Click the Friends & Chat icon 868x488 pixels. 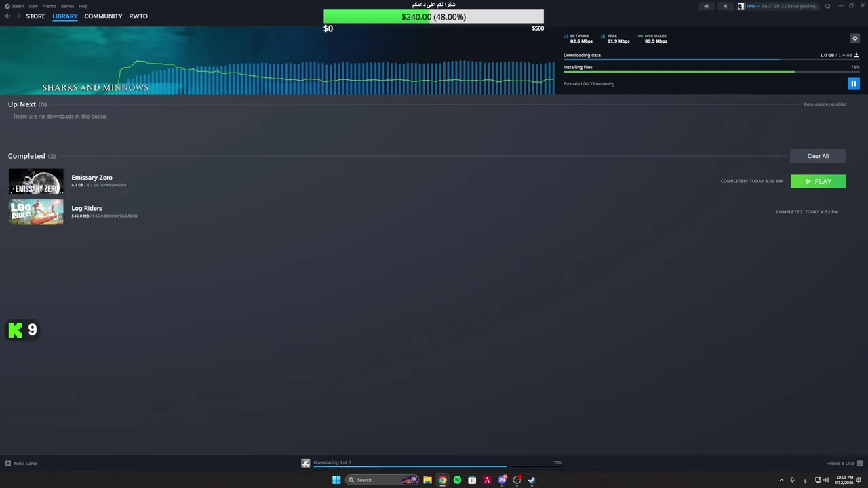click(859, 464)
